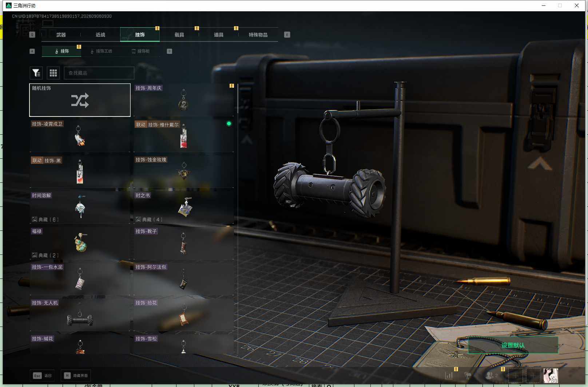Open the 典藏 (6) collection label
588x387 pixels.
(x=45, y=220)
